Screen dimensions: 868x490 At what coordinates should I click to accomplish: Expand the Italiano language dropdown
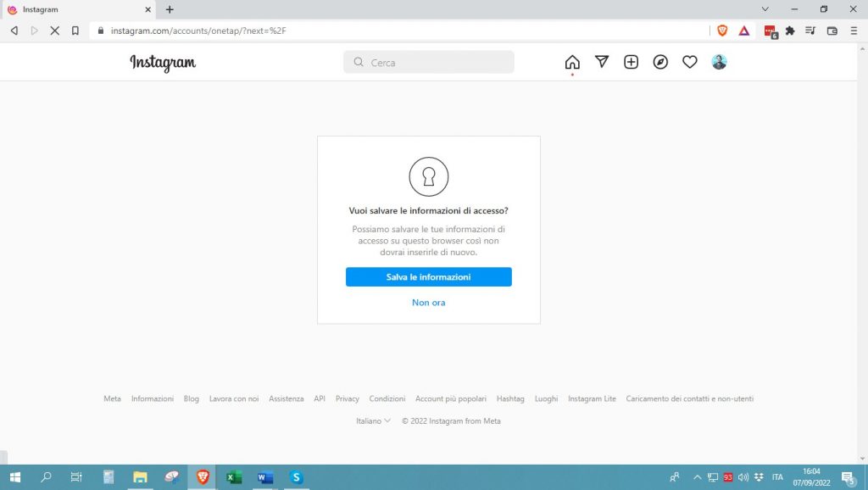373,420
